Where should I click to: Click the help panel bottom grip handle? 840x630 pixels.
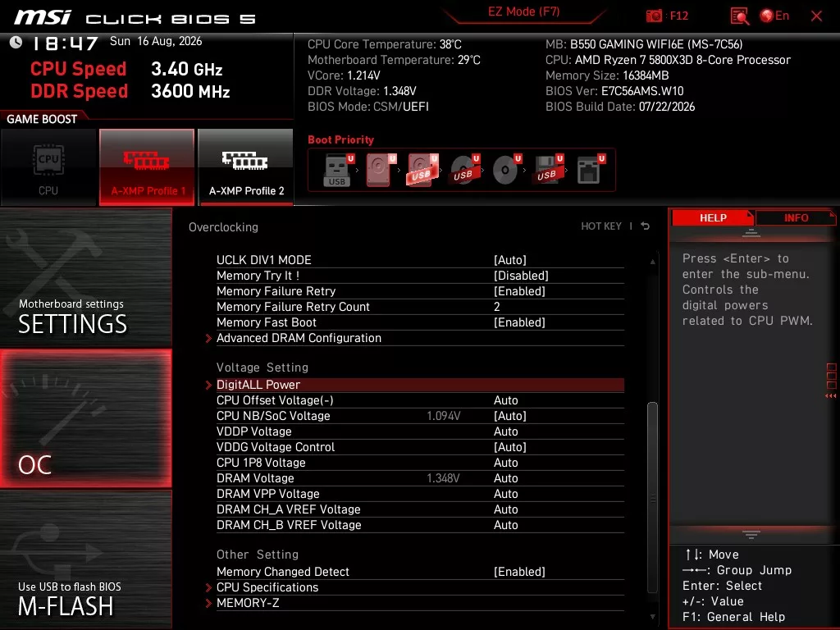coord(751,534)
